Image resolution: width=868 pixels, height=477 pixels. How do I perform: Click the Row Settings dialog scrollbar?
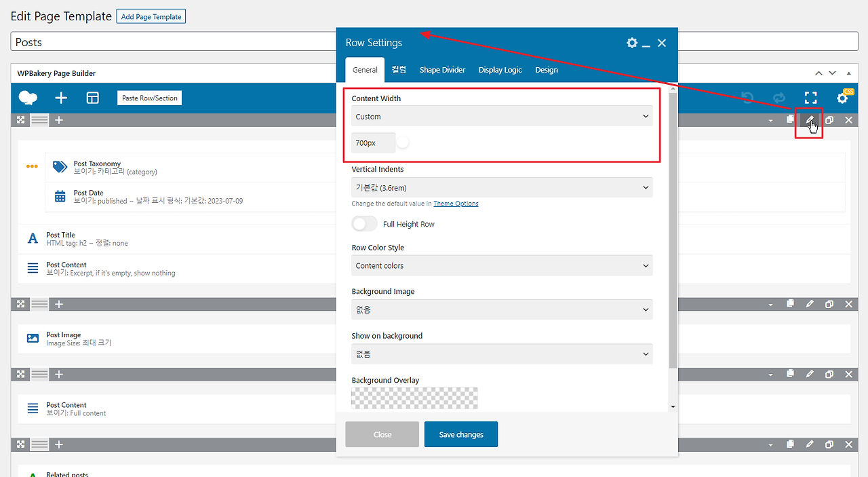tap(672, 231)
